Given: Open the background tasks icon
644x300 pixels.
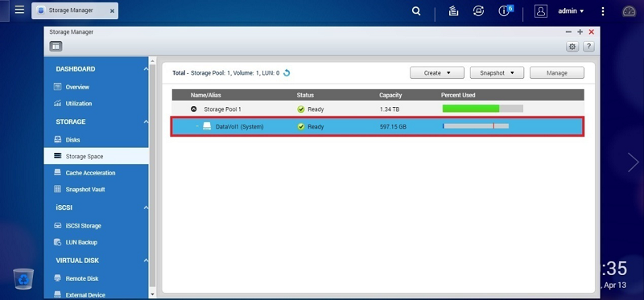Looking at the screenshot, I should 453,11.
